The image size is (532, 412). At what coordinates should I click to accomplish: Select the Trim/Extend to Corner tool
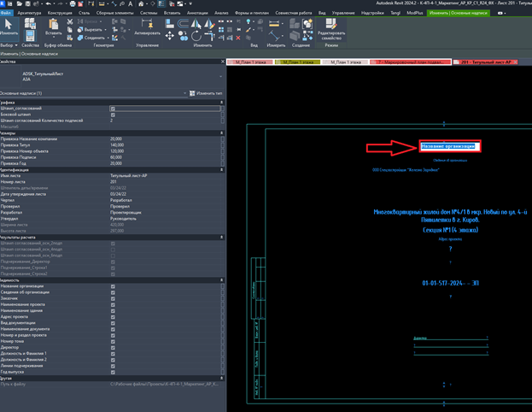[209, 36]
